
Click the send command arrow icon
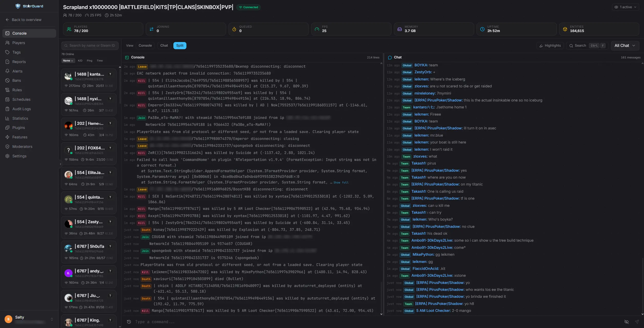(x=637, y=322)
